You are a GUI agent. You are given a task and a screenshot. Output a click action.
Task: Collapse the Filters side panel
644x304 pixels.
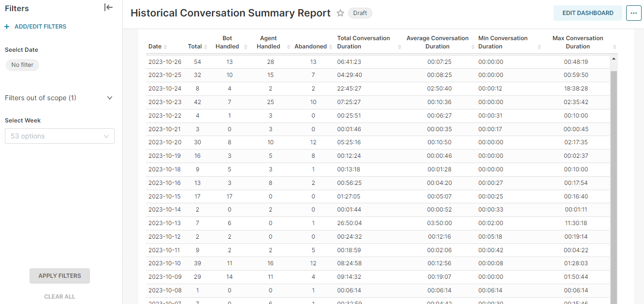pos(109,7)
